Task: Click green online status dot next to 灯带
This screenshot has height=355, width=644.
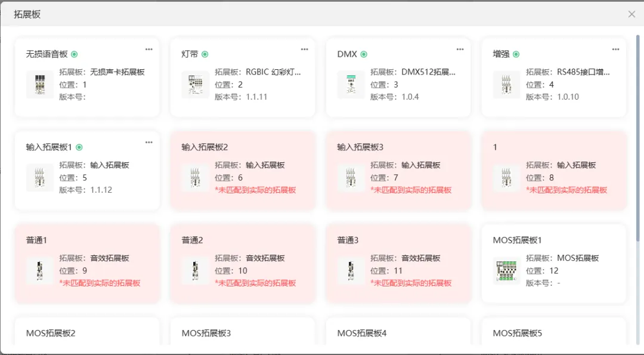Action: pos(205,54)
